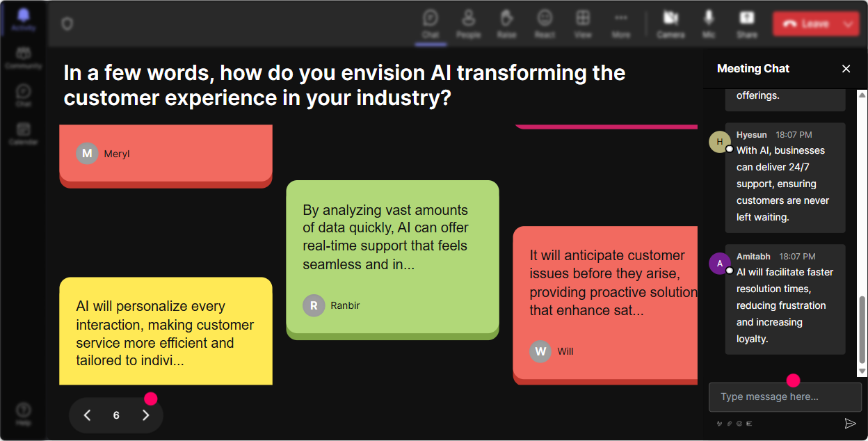
Task: Open the Activity tab in the sidebar
Action: click(x=24, y=19)
